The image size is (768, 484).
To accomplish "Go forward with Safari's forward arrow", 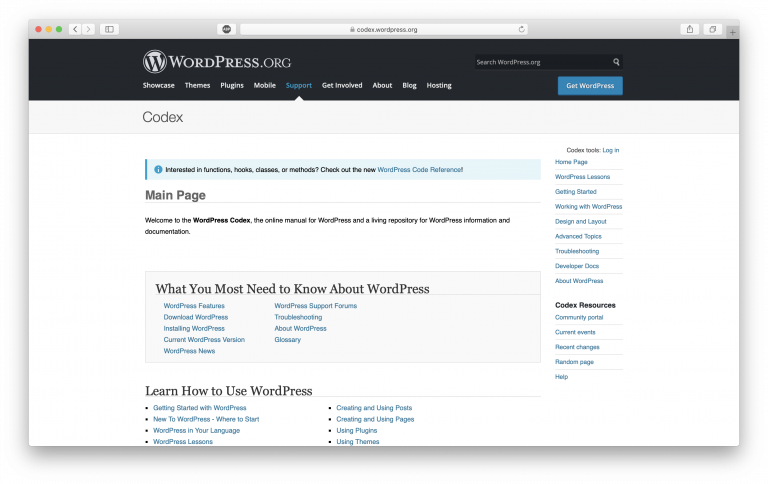I will (x=89, y=29).
